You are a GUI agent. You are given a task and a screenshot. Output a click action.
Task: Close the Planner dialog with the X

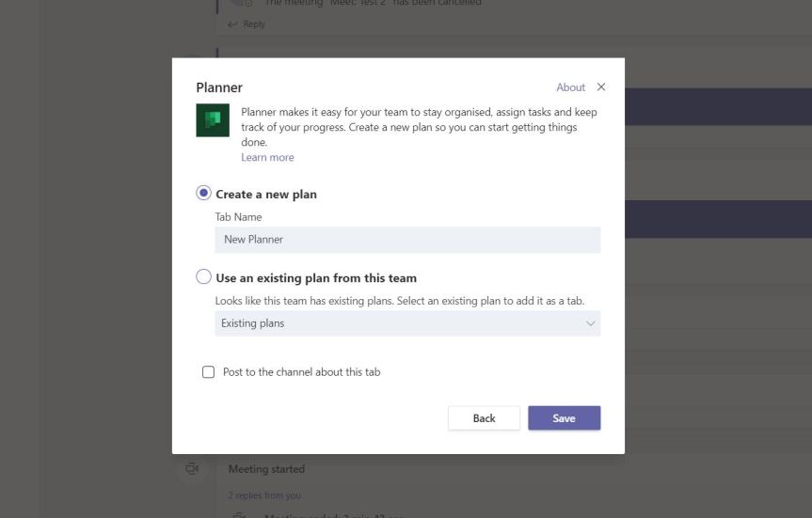pyautogui.click(x=601, y=87)
